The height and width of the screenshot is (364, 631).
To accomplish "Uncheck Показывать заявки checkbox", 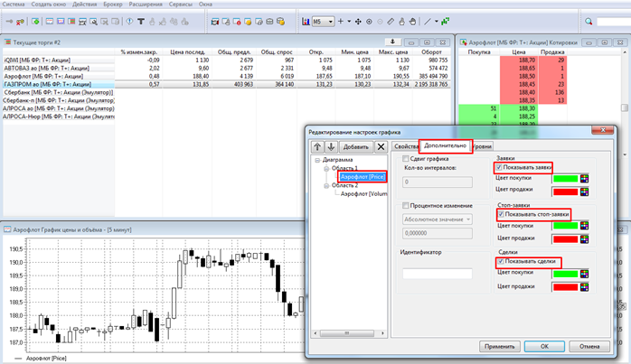I will [x=499, y=167].
